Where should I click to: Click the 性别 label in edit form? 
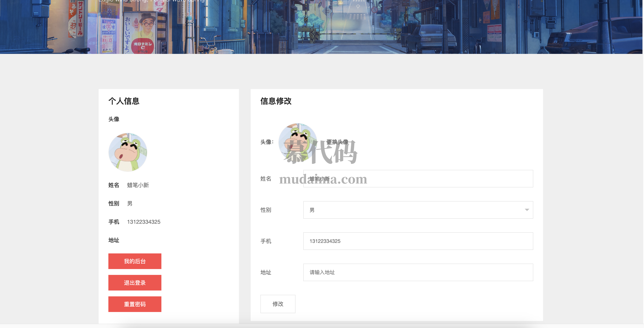265,210
